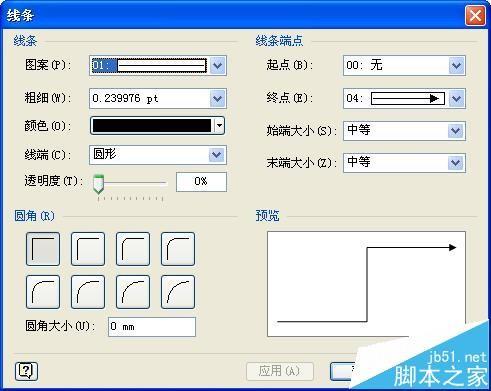Open the 起点 begin arrow dropdown
This screenshot has height=391, width=491.
tap(456, 65)
